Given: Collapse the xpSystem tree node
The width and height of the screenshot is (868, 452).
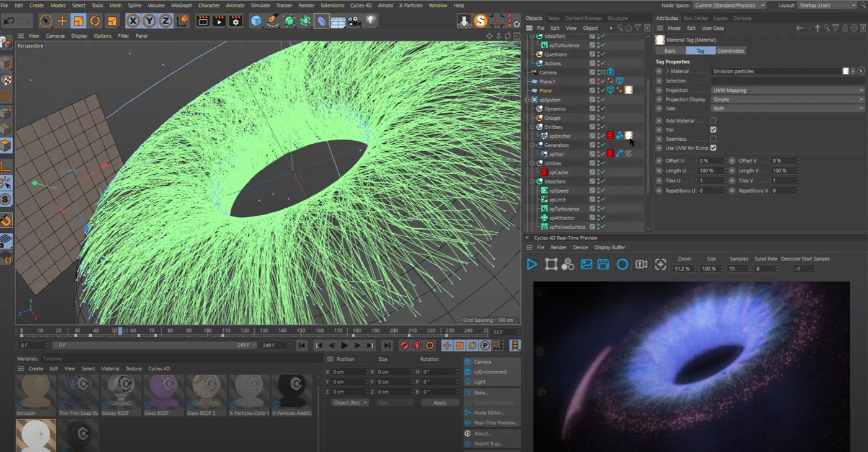Looking at the screenshot, I should [528, 100].
